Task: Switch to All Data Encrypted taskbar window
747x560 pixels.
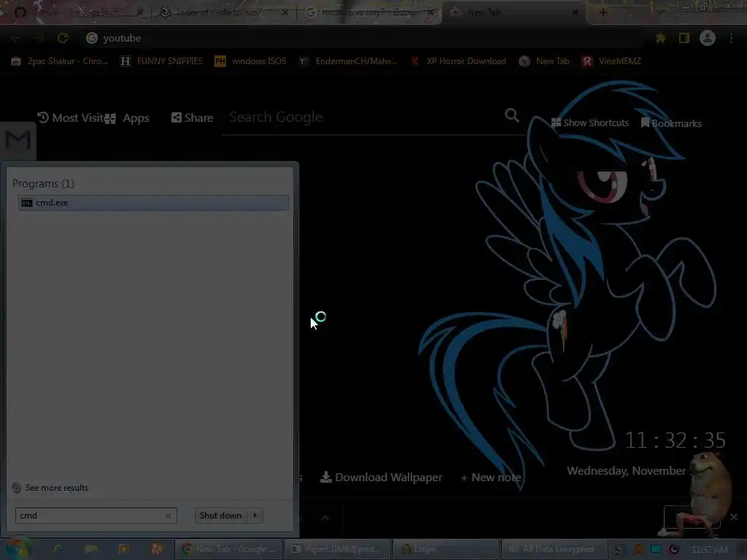Action: coord(554,549)
